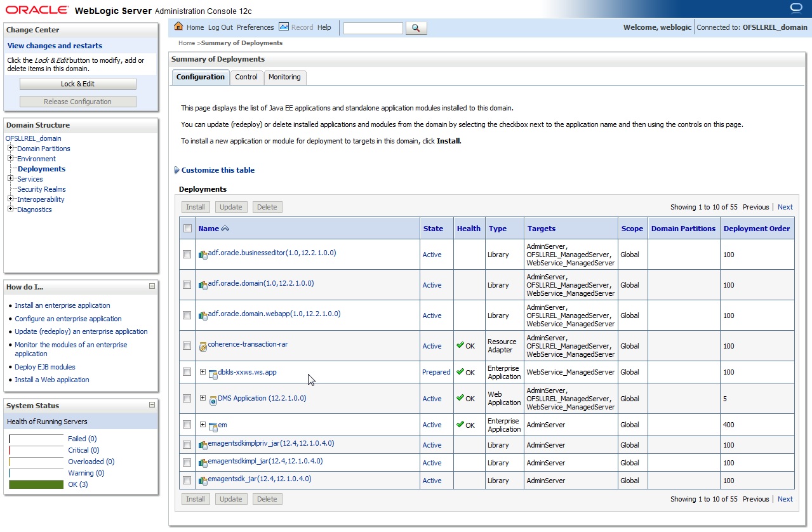Click the green check health icon for em
812x532 pixels.
click(x=460, y=425)
